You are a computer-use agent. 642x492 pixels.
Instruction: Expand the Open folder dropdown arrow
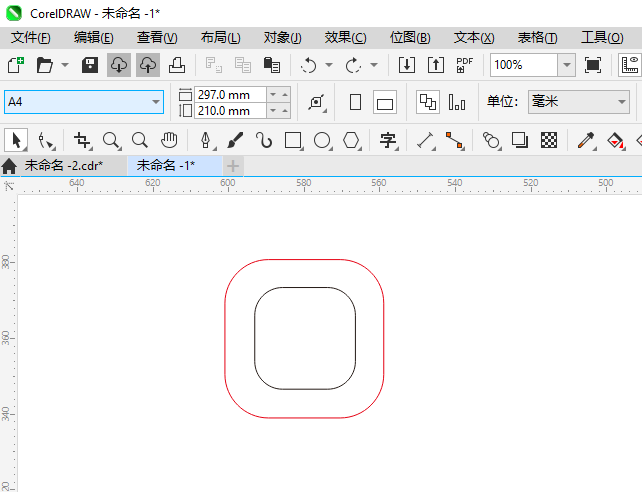pos(65,65)
